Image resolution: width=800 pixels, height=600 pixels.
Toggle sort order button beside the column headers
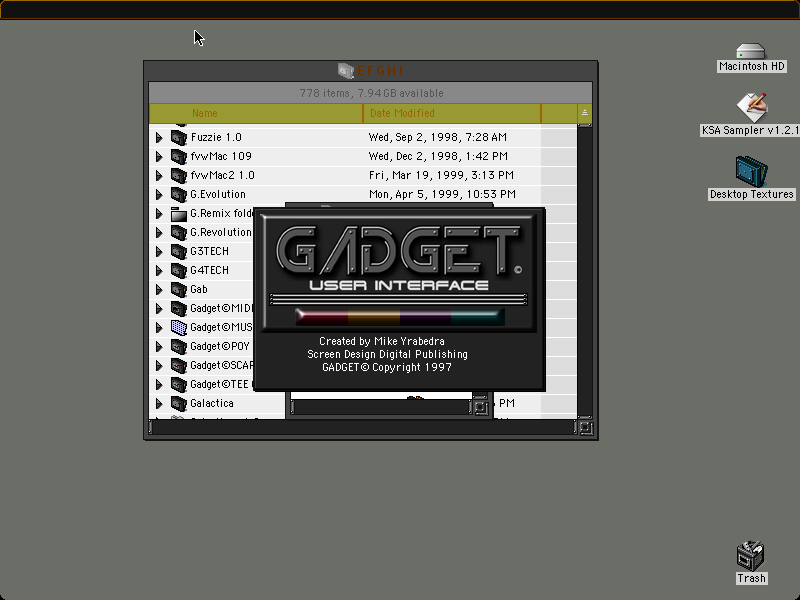[585, 113]
